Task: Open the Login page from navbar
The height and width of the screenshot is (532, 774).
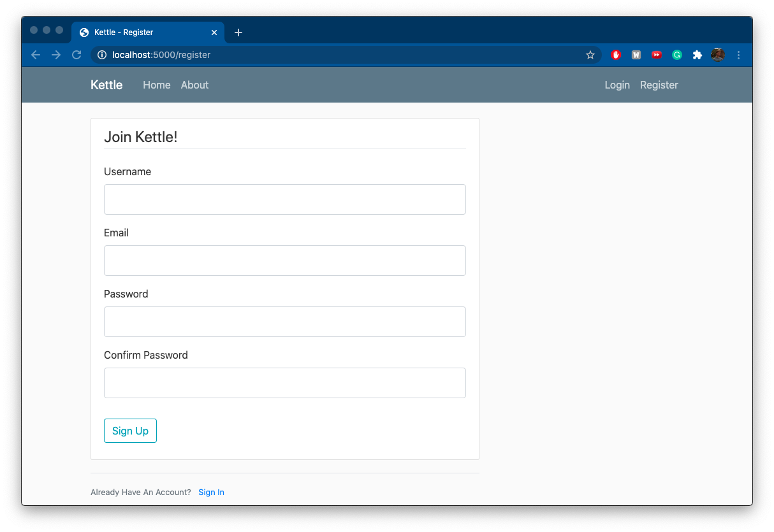Action: coord(617,85)
